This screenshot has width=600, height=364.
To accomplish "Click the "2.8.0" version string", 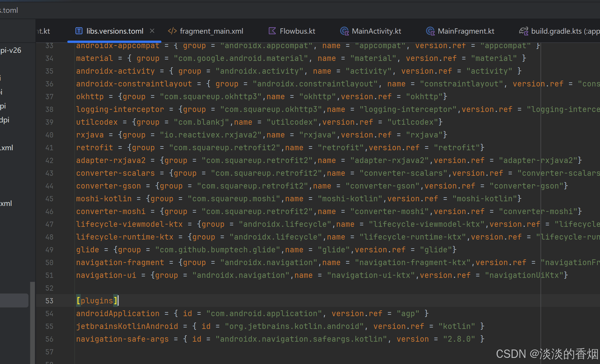I will point(459,339).
